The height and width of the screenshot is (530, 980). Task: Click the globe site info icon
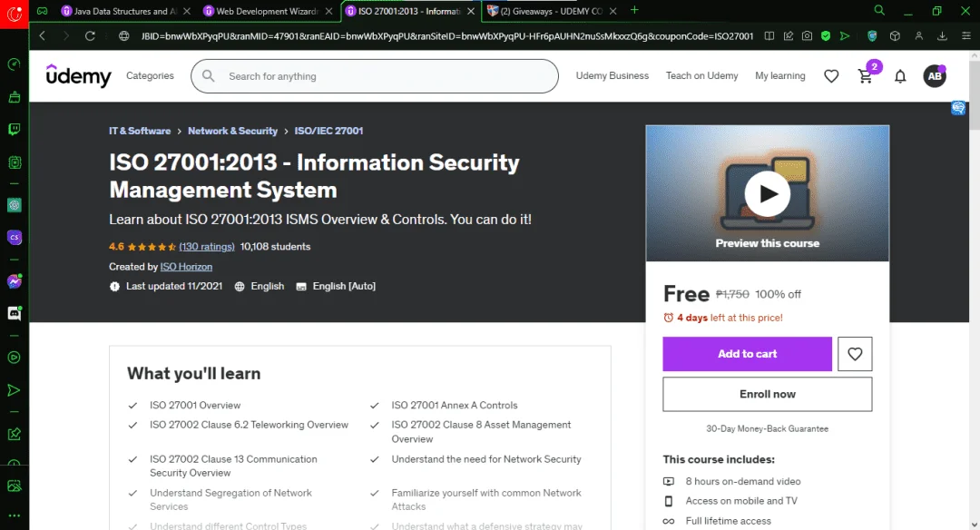123,36
